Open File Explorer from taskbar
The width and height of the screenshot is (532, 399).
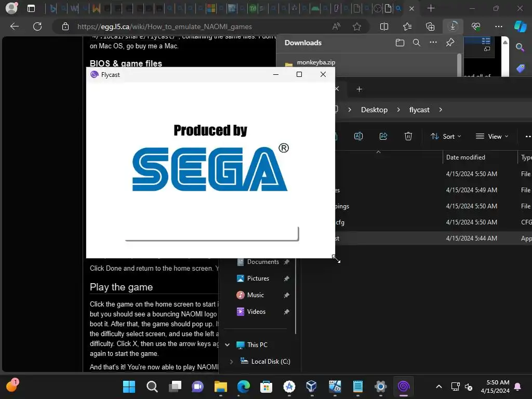220,387
